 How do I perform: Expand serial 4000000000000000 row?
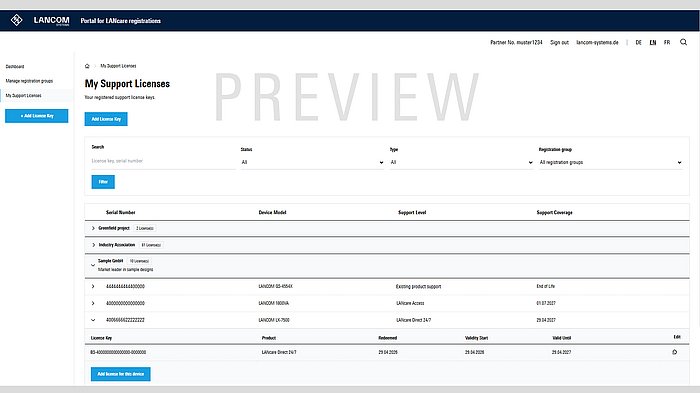[x=93, y=303]
